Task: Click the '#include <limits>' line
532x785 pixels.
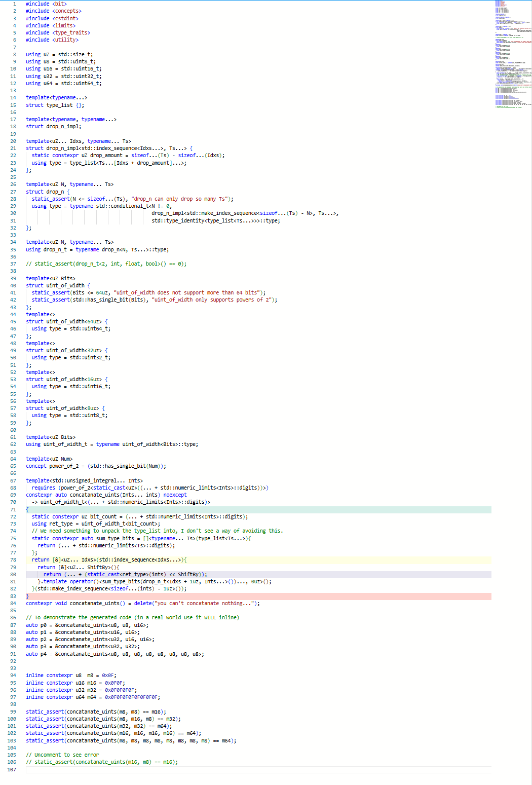Action: tap(51, 25)
